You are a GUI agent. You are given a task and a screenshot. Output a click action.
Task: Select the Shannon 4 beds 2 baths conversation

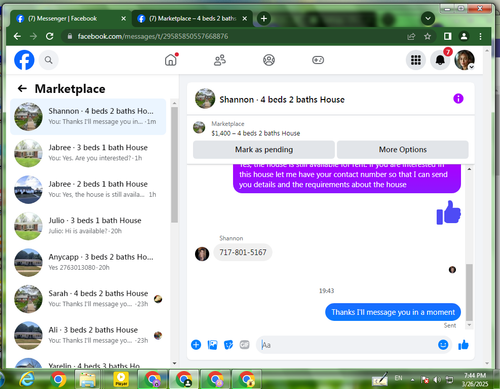tap(88, 116)
